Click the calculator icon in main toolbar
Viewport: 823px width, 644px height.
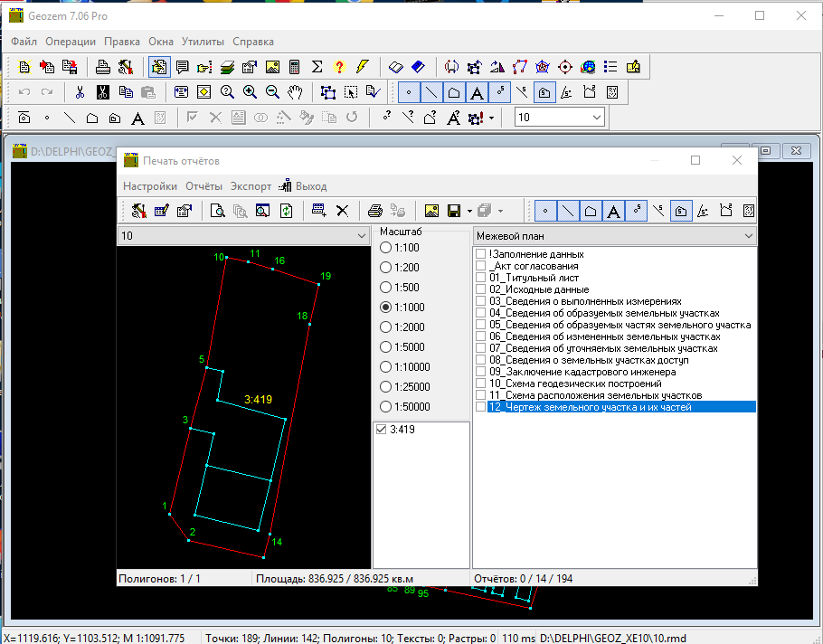tap(294, 67)
